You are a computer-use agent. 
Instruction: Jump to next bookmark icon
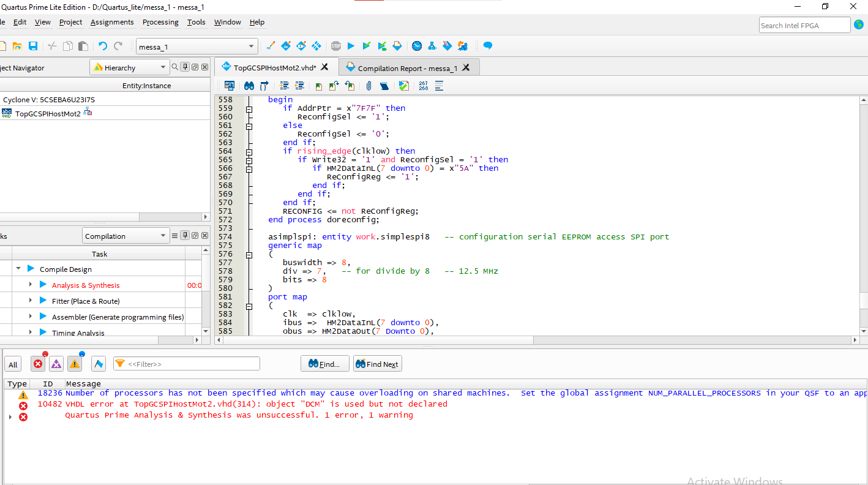[334, 86]
